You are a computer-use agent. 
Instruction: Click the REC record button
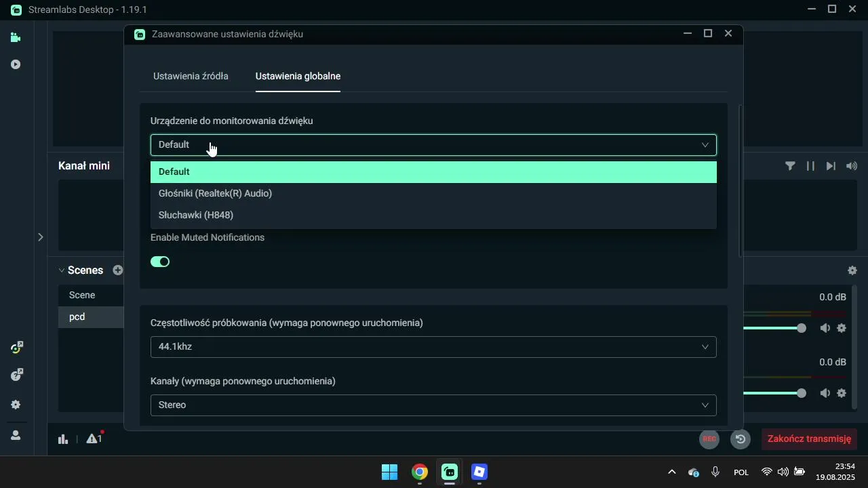pos(709,439)
